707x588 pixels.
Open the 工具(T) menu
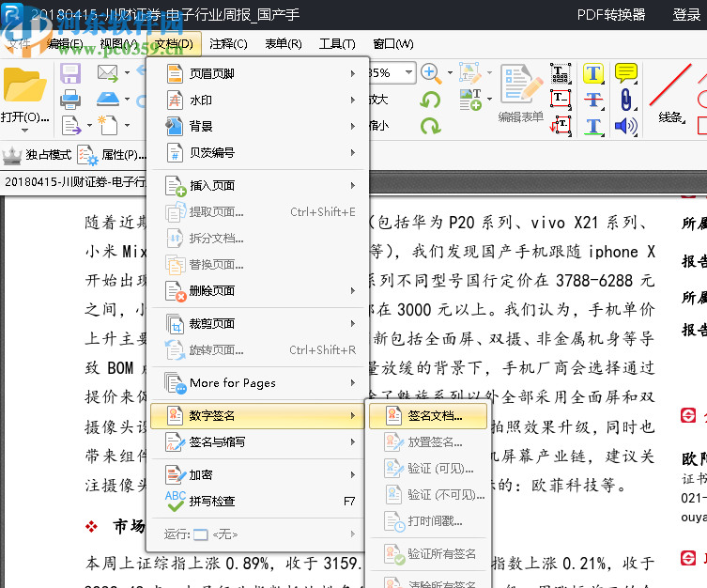[337, 44]
